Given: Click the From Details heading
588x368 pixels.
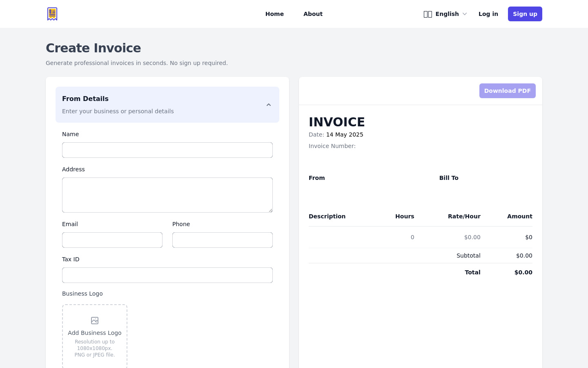Looking at the screenshot, I should [x=85, y=99].
